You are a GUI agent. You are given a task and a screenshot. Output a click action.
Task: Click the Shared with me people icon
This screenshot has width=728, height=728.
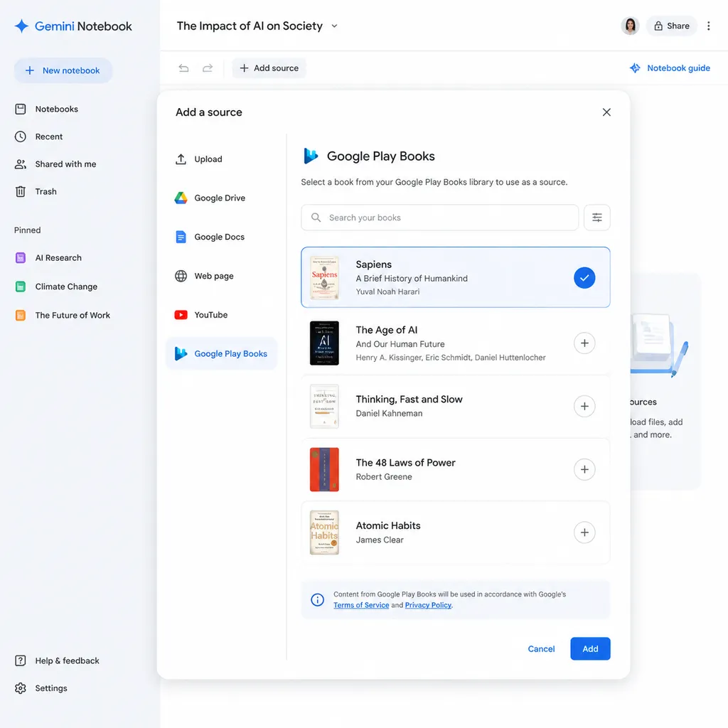[x=21, y=164]
